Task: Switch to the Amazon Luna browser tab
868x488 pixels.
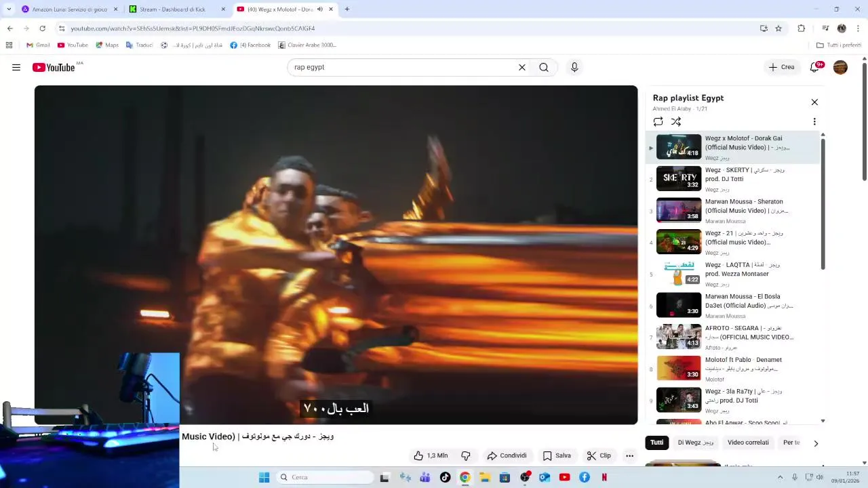Action: click(x=70, y=9)
